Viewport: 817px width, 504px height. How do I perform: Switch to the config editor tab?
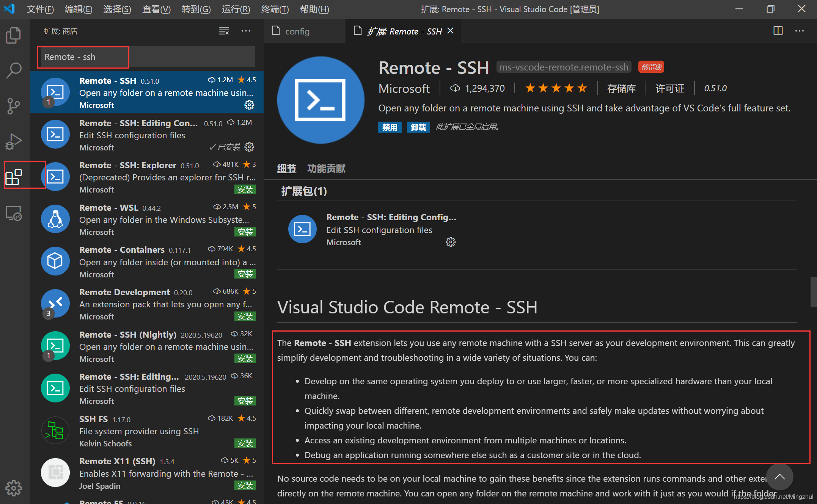(x=304, y=31)
